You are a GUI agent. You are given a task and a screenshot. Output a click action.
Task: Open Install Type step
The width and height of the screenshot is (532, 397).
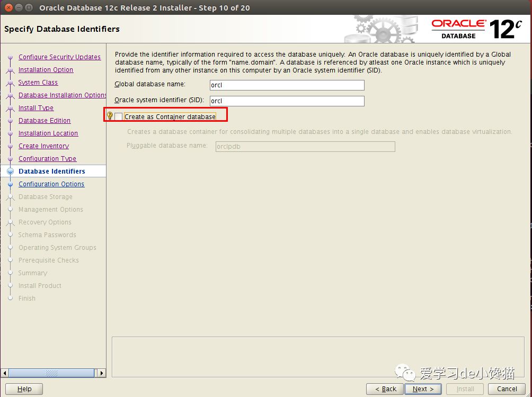pyautogui.click(x=36, y=108)
